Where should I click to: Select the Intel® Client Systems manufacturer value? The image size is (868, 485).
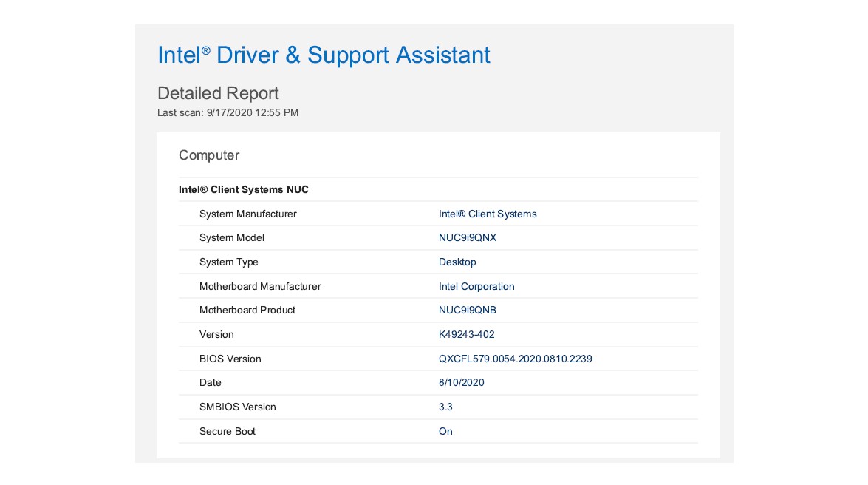488,214
